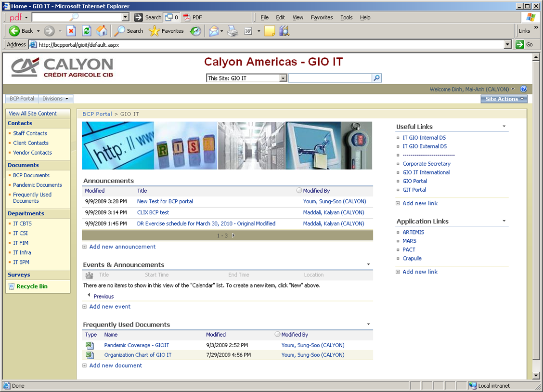Click the page vertical scrollbar up arrow
Viewport: 543px width, 392px height.
(x=536, y=57)
